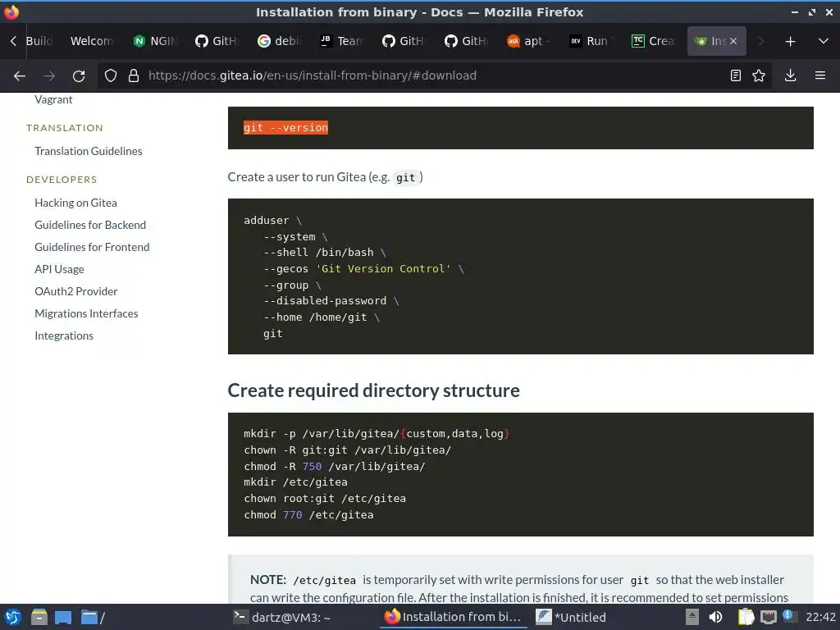
Task: Click the 'Git Version Control' string
Action: point(383,269)
